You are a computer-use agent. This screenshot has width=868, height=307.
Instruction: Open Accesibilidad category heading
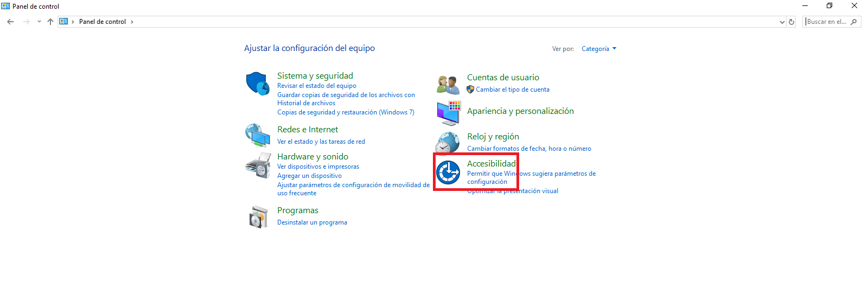pyautogui.click(x=492, y=164)
